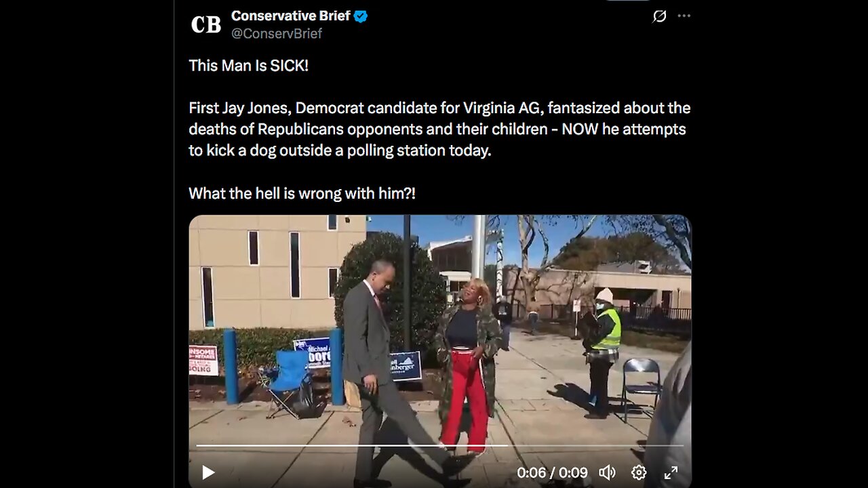Open the CB profile avatar
868x488 pixels.
206,24
